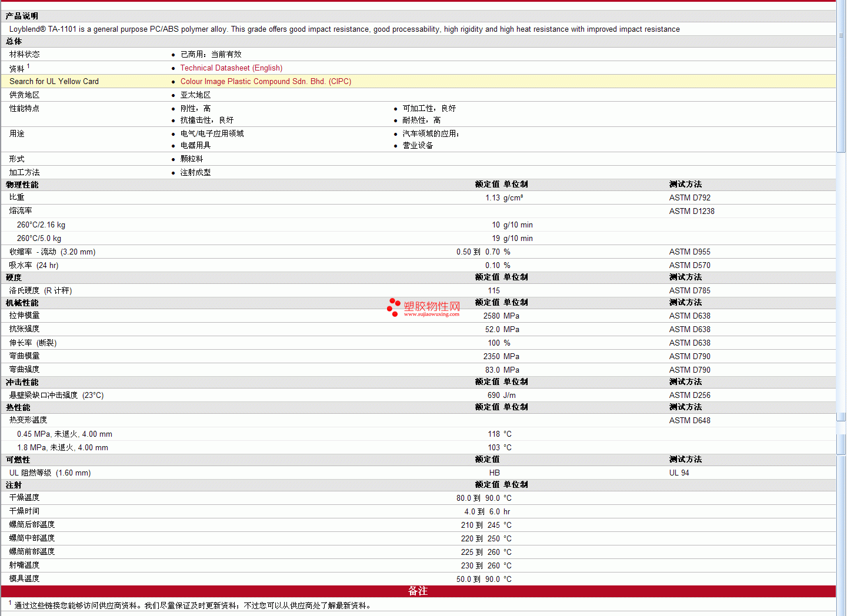Click the 'UL 94' test method
847x616 pixels.
tap(679, 473)
